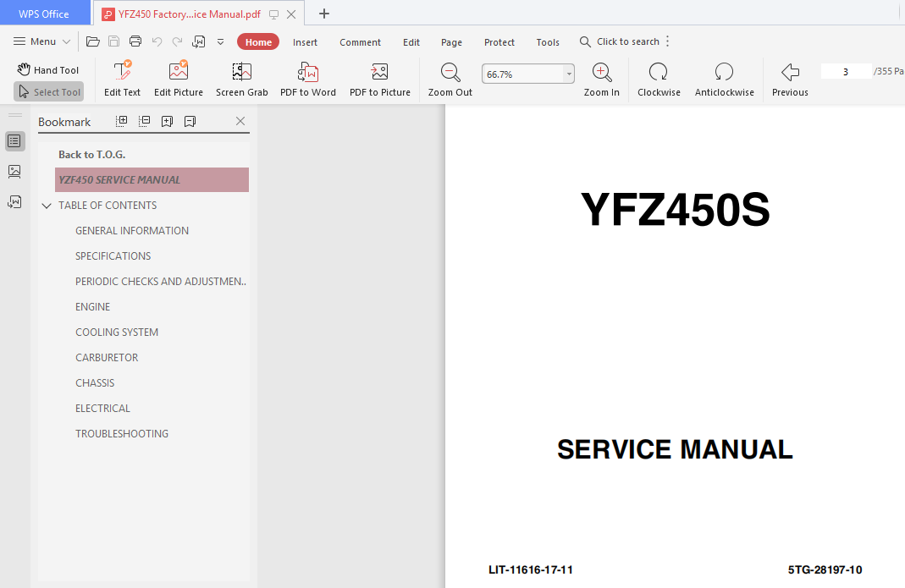Click the Add bookmark icon

[167, 121]
